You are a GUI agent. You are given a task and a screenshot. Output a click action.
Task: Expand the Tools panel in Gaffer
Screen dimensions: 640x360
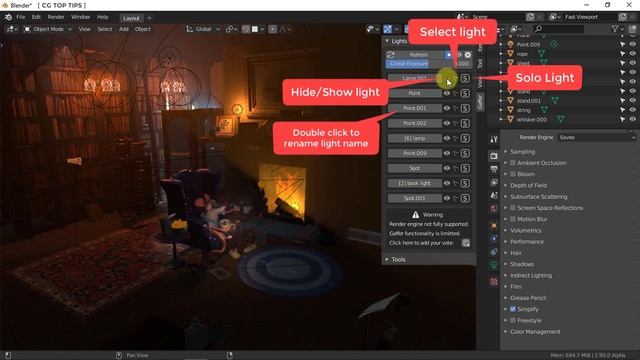[398, 259]
